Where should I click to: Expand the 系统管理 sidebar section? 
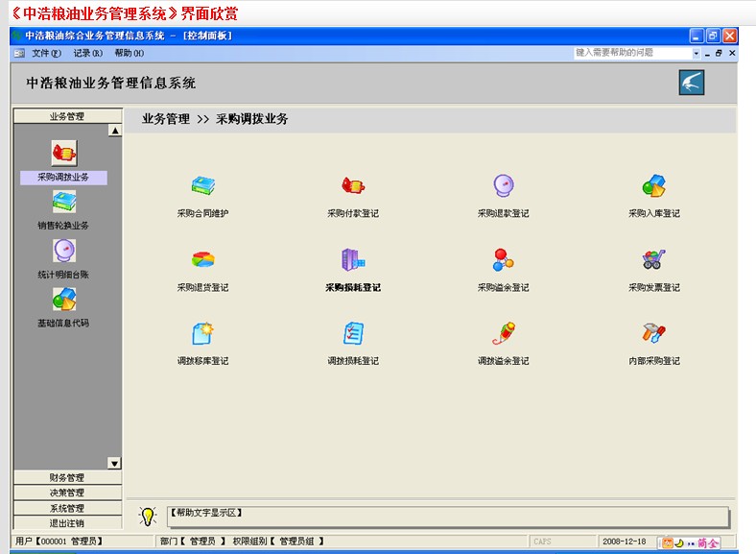[67, 508]
